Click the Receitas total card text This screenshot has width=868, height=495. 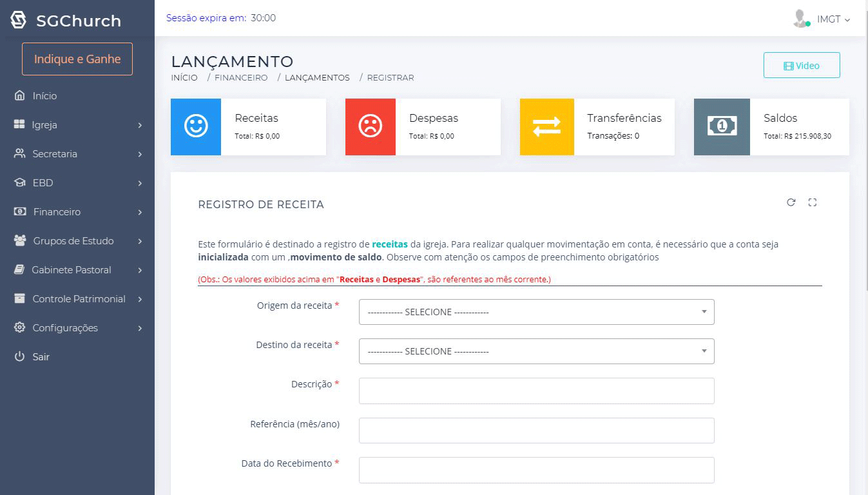click(257, 136)
